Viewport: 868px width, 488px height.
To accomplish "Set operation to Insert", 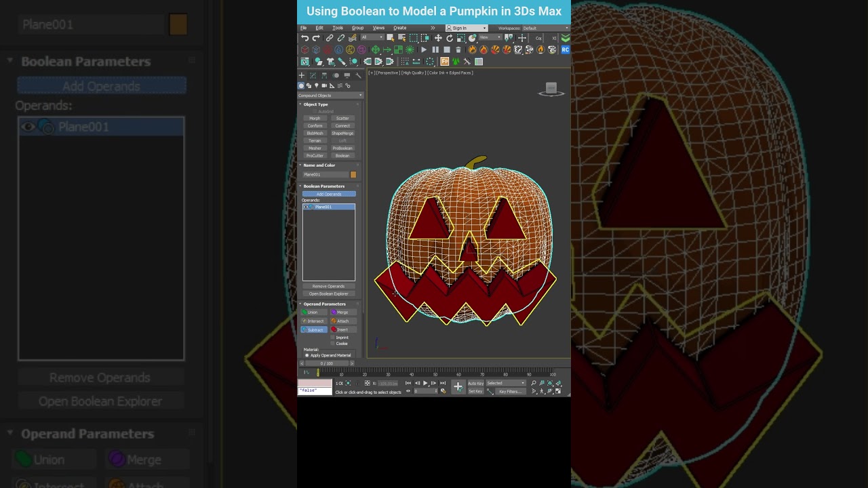I will click(343, 330).
